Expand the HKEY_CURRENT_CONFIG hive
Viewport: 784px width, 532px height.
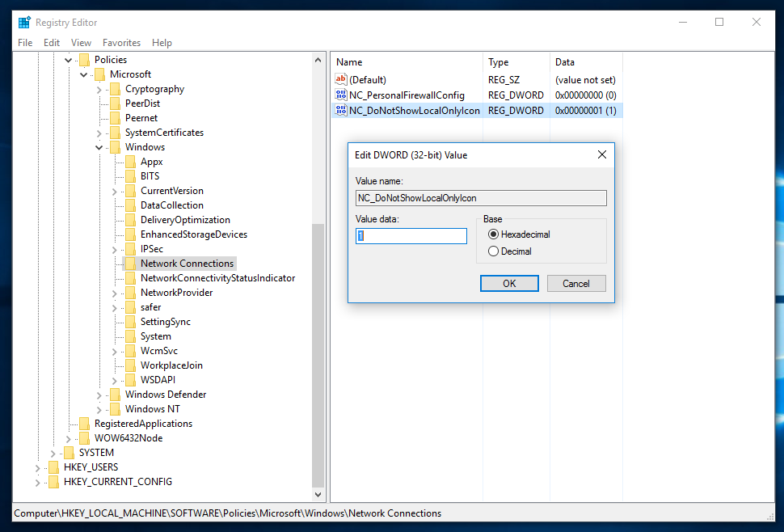pos(38,482)
